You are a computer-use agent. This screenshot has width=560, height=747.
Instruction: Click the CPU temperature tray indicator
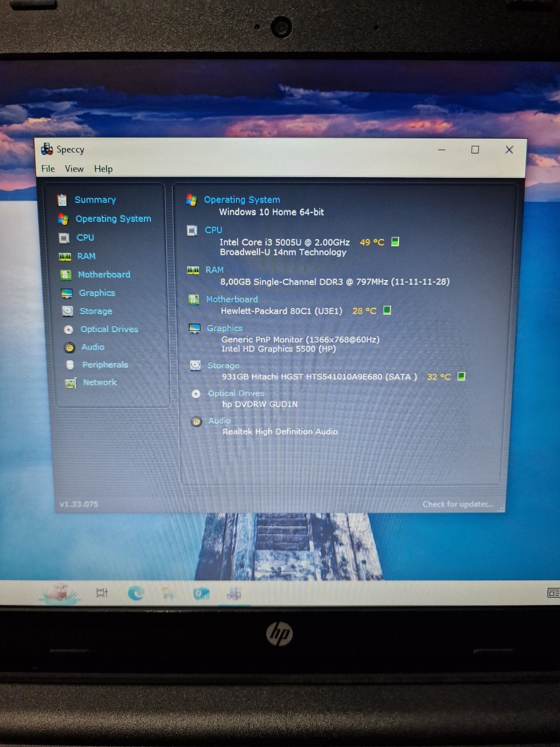click(395, 242)
